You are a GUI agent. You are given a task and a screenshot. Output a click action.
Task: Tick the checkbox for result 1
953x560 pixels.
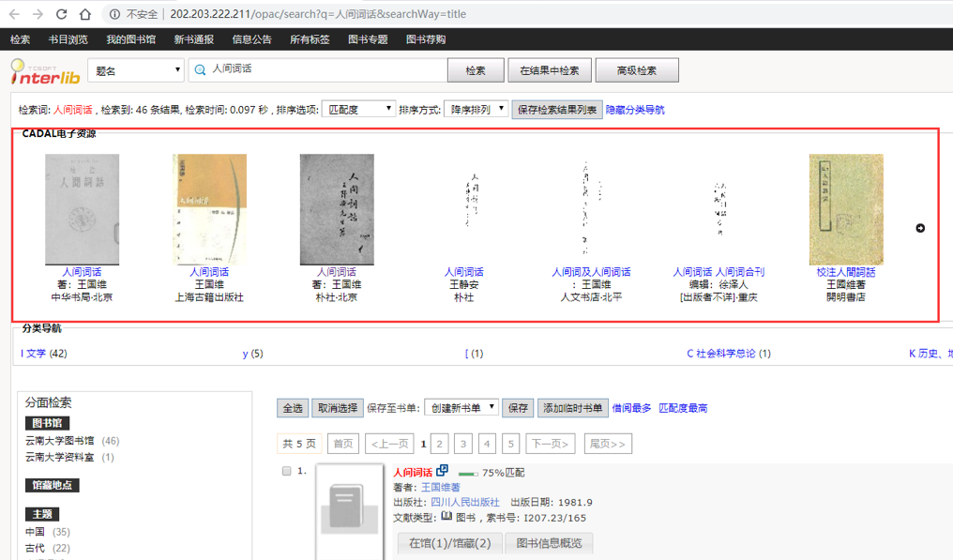pos(287,472)
